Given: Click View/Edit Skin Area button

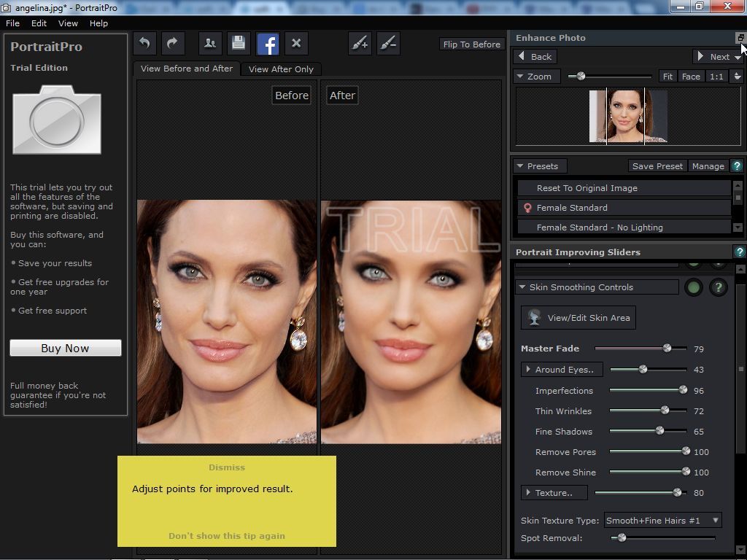Looking at the screenshot, I should tap(578, 318).
